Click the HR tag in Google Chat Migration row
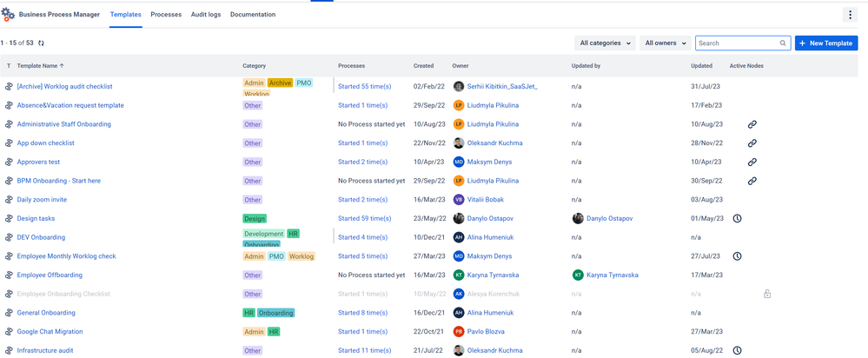The image size is (868, 358). click(x=274, y=331)
